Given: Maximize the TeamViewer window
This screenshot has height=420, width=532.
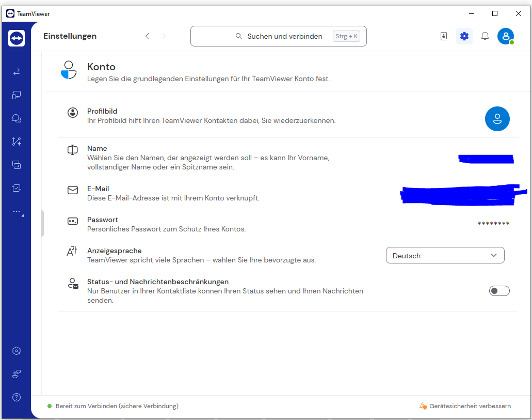Looking at the screenshot, I should (x=495, y=13).
